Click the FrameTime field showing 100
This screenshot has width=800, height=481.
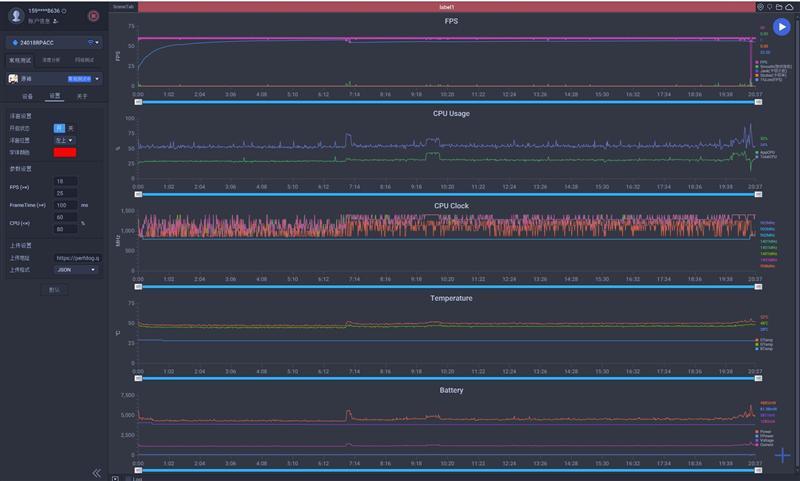point(65,205)
